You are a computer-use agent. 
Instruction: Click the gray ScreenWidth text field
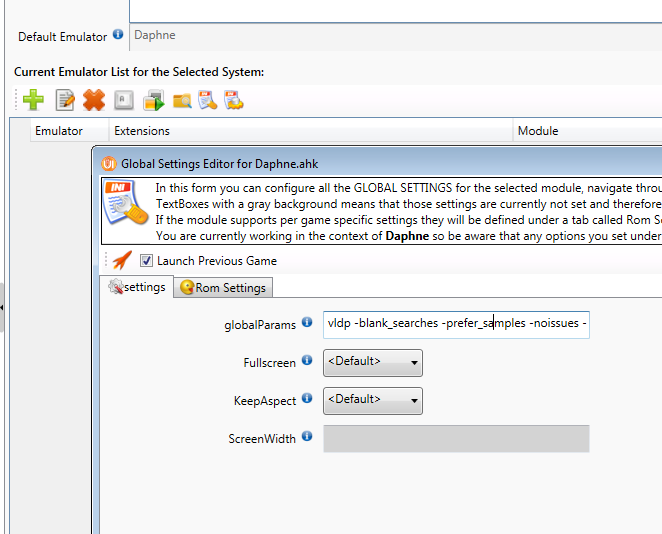456,439
